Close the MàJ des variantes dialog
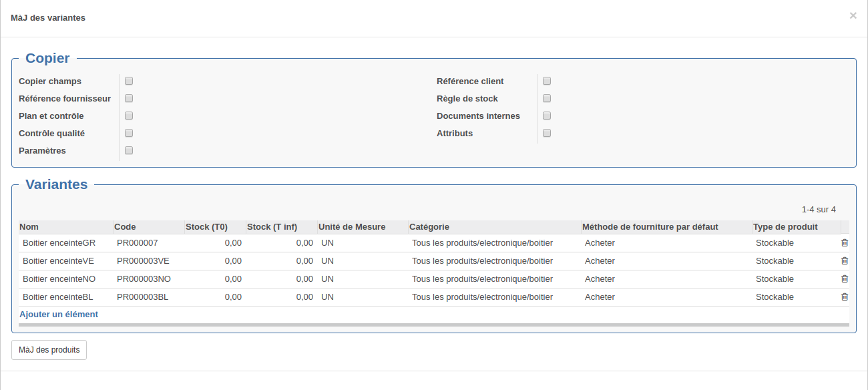868x390 pixels. [853, 15]
